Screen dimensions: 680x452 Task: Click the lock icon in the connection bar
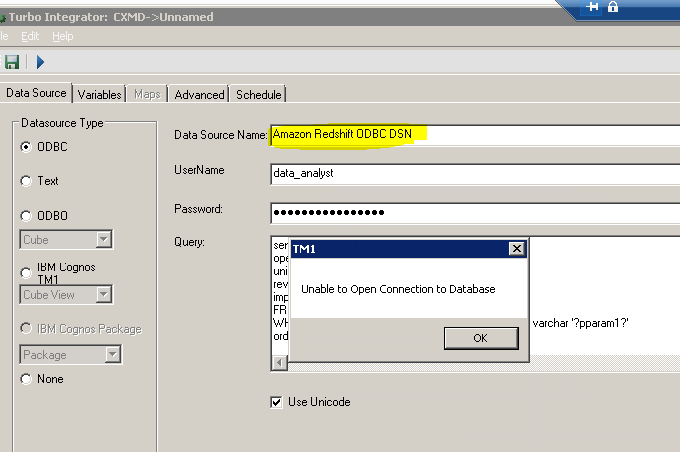(x=613, y=7)
